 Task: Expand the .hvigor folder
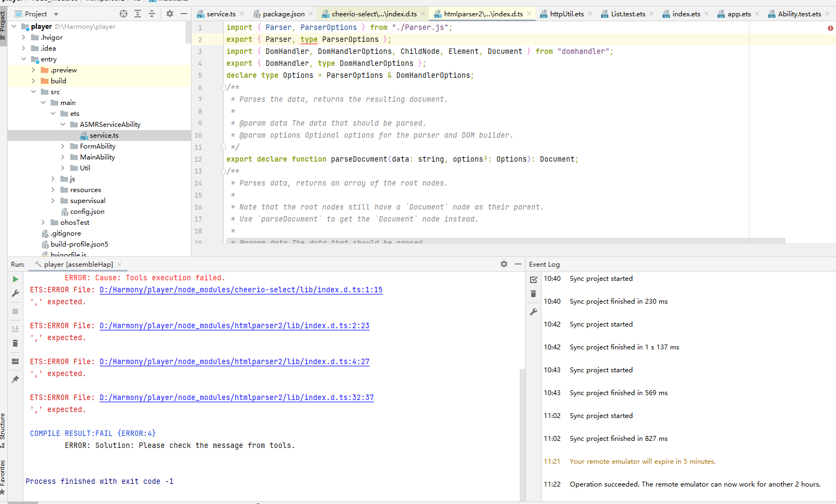23,38
